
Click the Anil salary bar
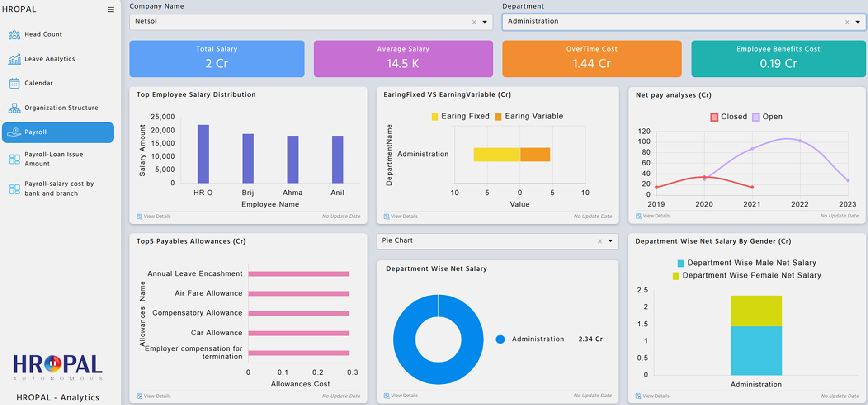coord(338,160)
